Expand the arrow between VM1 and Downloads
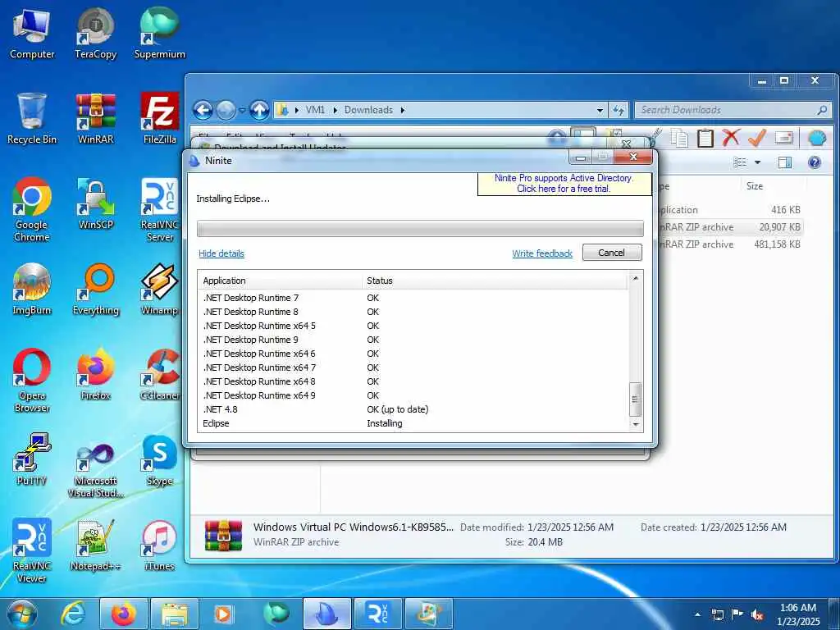The height and width of the screenshot is (630, 840). (x=336, y=111)
